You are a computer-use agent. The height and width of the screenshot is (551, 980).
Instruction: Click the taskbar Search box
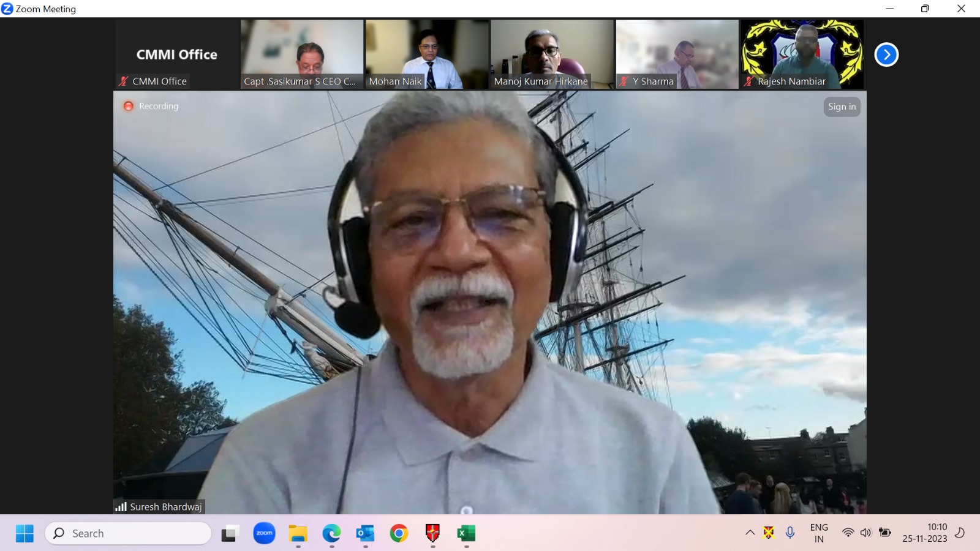(x=128, y=533)
